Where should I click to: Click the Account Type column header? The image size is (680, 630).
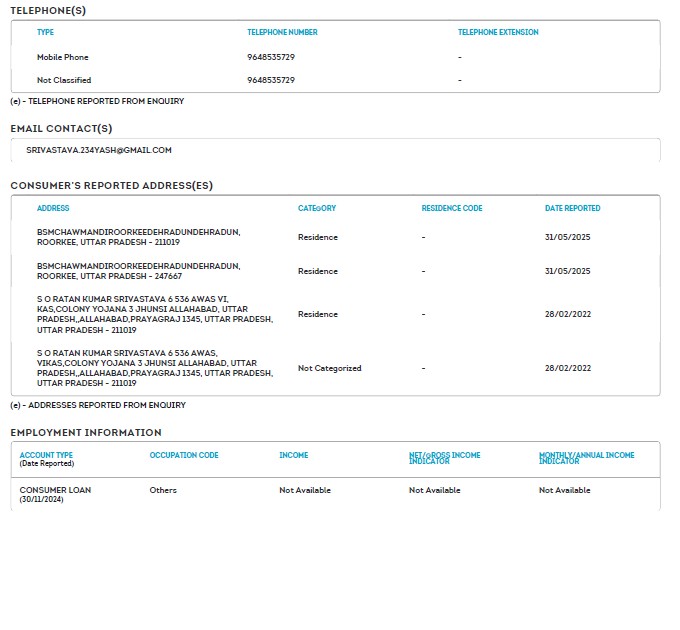coord(46,456)
